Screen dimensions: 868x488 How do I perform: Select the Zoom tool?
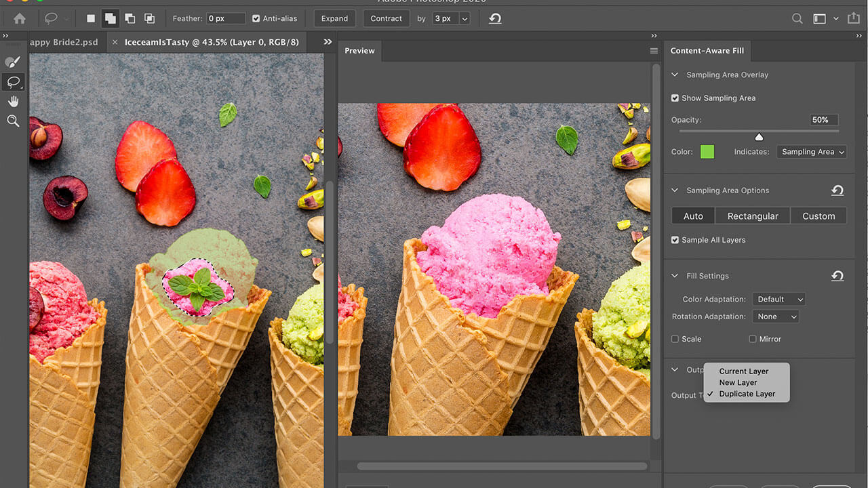tap(13, 121)
